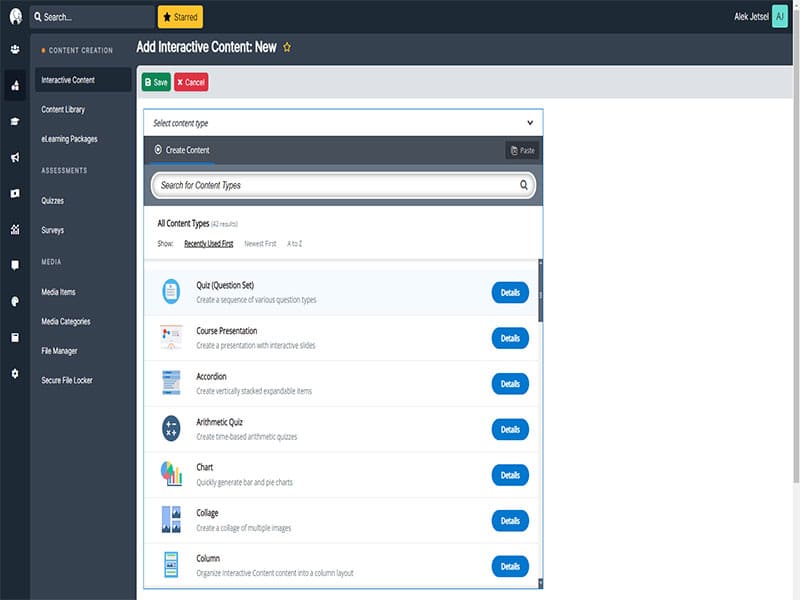
Task: Click the graduation cap icon in left rail
Action: click(x=15, y=121)
